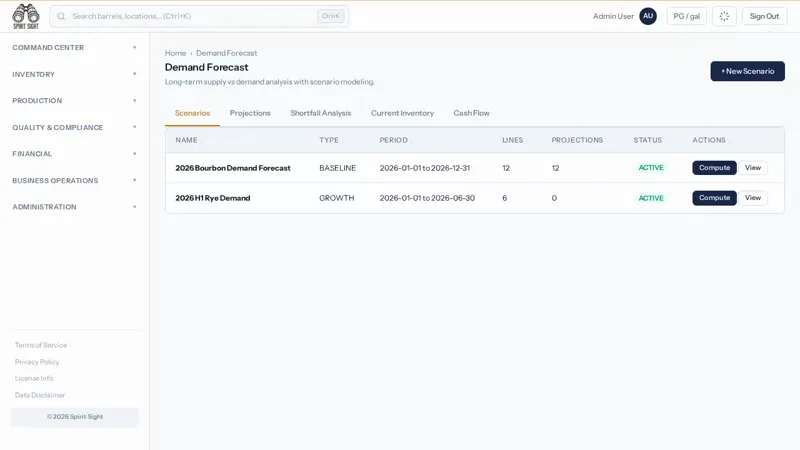Expand Quality & Compliance section
The image size is (800, 450).
tap(74, 127)
